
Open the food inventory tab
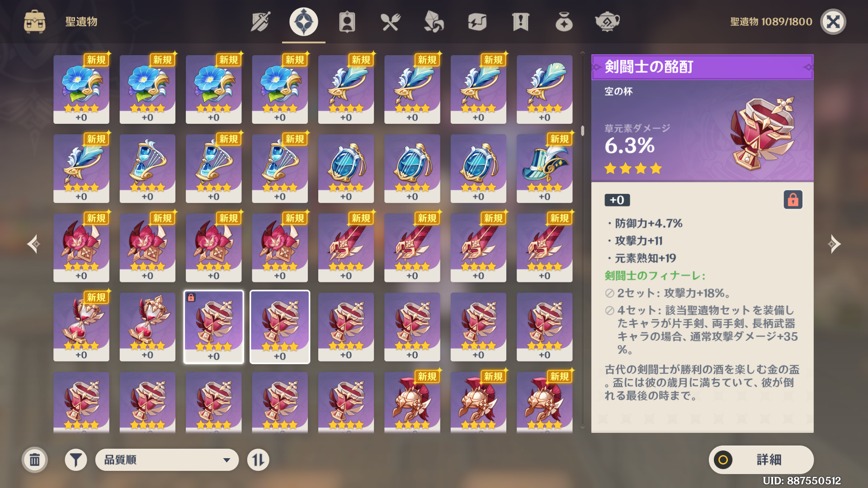(390, 22)
